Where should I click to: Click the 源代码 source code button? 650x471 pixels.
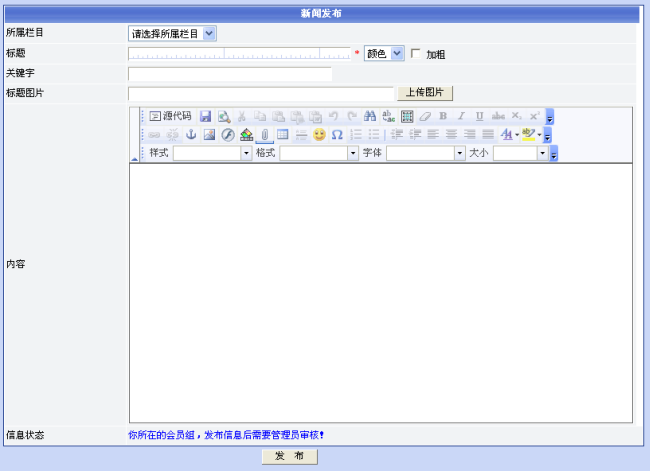(170, 116)
